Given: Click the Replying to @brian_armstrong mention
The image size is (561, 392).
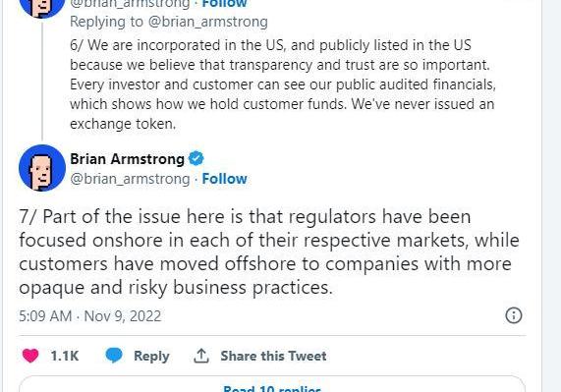Looking at the screenshot, I should click(x=208, y=22).
